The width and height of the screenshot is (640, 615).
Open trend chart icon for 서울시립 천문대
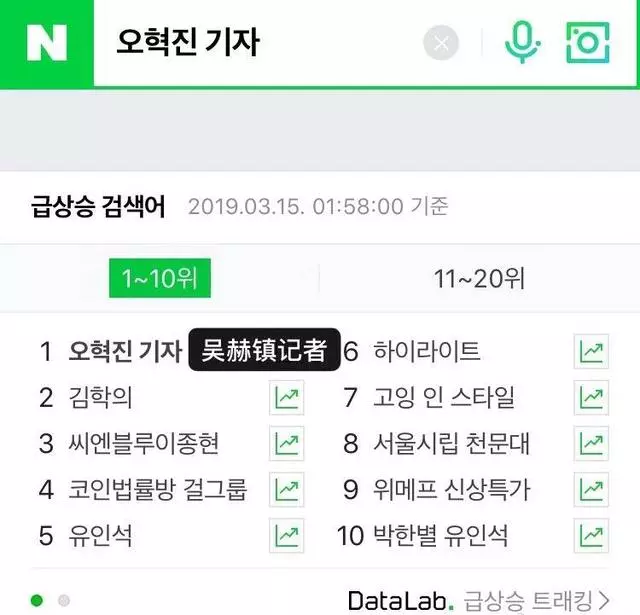pos(591,444)
